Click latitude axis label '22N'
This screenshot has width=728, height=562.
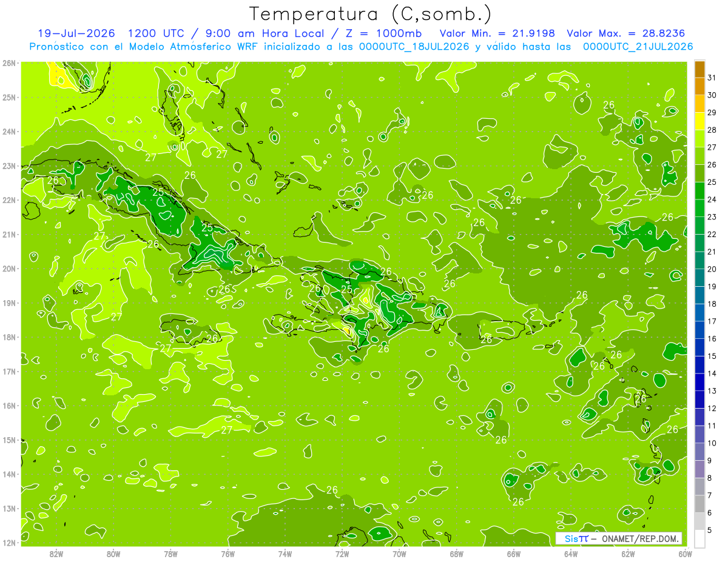[x=10, y=200]
